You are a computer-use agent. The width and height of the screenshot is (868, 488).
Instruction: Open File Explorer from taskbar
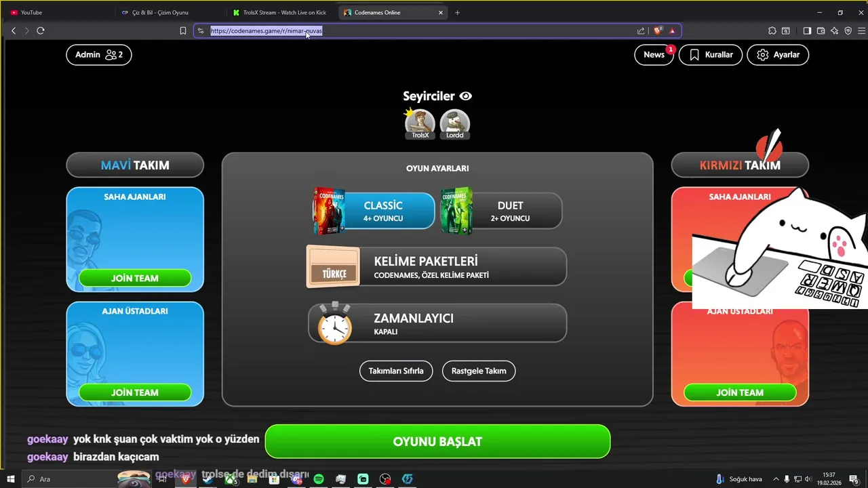(x=253, y=479)
